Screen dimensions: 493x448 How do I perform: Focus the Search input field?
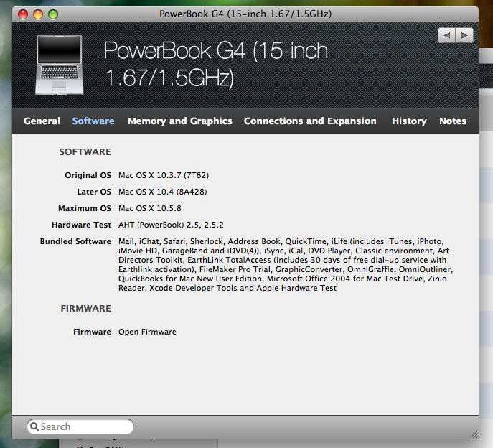80,426
